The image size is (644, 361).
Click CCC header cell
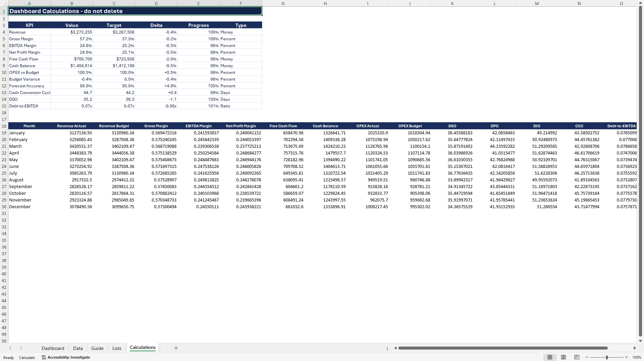(x=579, y=126)
